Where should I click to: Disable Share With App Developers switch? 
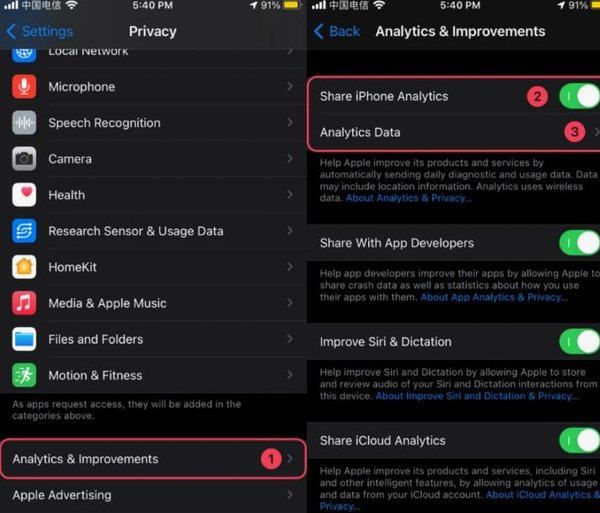coord(579,243)
